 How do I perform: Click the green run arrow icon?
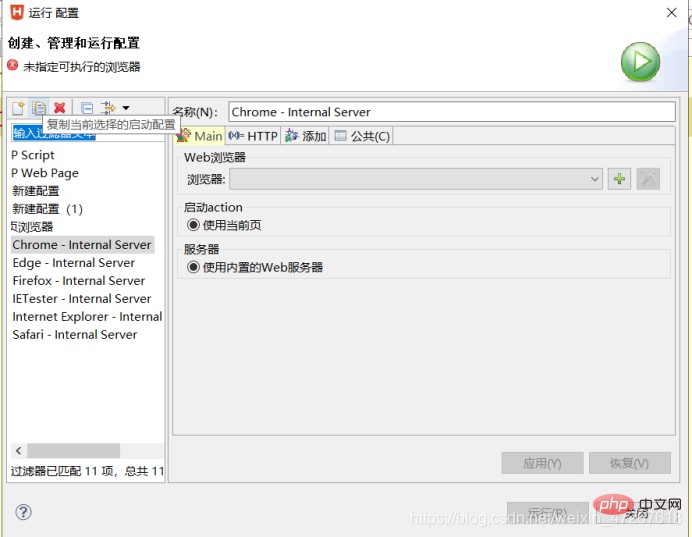point(640,62)
